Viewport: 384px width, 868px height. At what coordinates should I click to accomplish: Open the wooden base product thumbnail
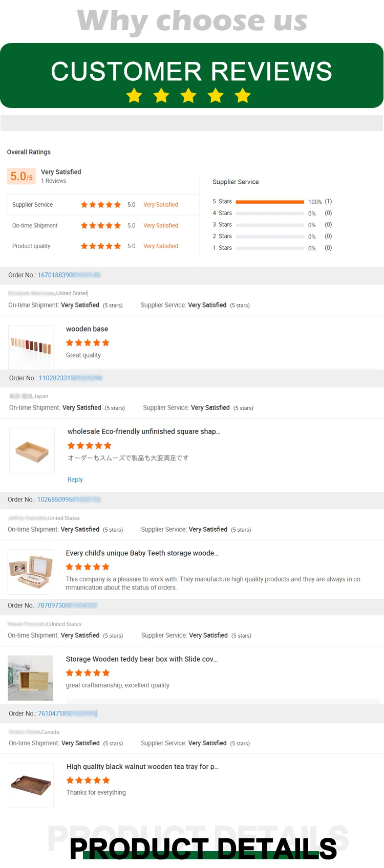(31, 347)
